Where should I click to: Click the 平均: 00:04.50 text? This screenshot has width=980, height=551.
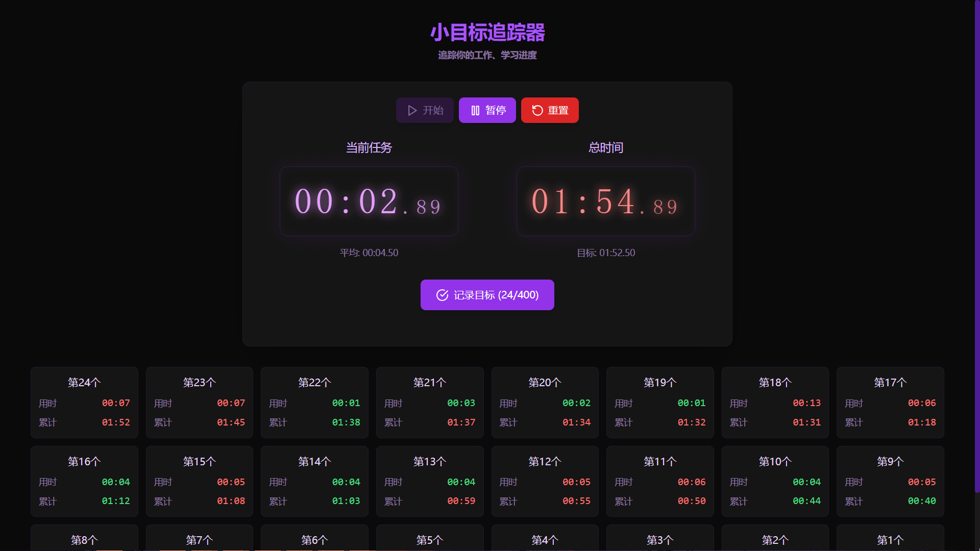(369, 253)
